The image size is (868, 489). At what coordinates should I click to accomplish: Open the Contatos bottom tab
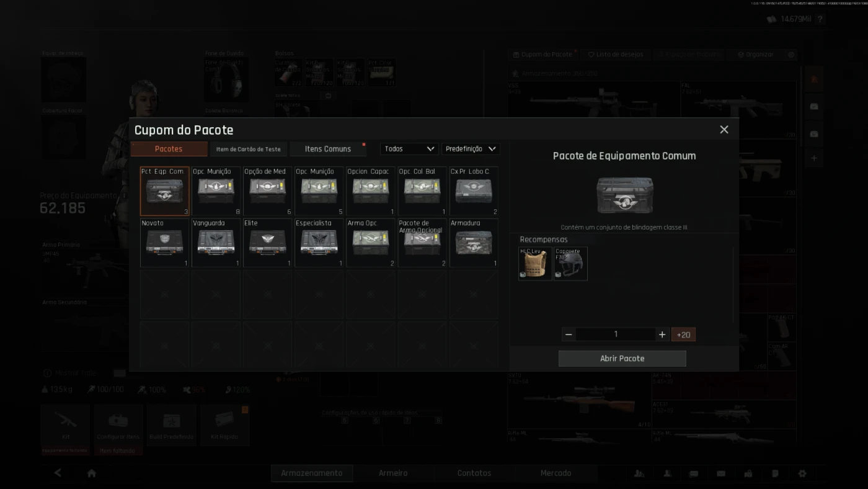pos(474,473)
